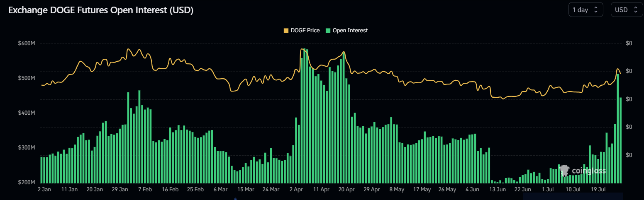Toggle Open Interest series in legend
This screenshot has width=644, height=200.
pyautogui.click(x=347, y=30)
